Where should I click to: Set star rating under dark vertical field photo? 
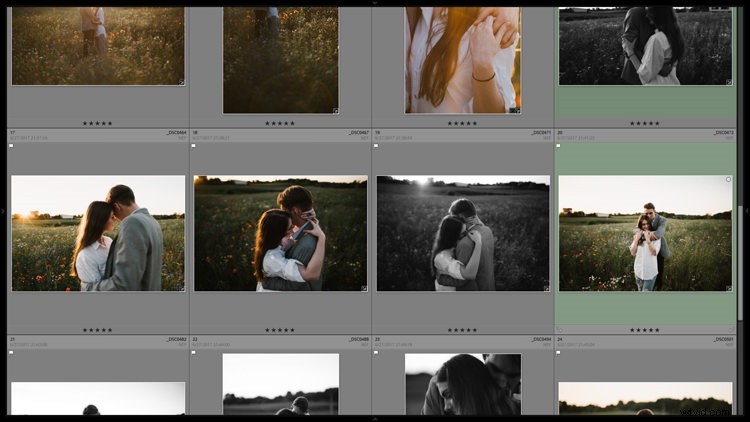pos(280,123)
